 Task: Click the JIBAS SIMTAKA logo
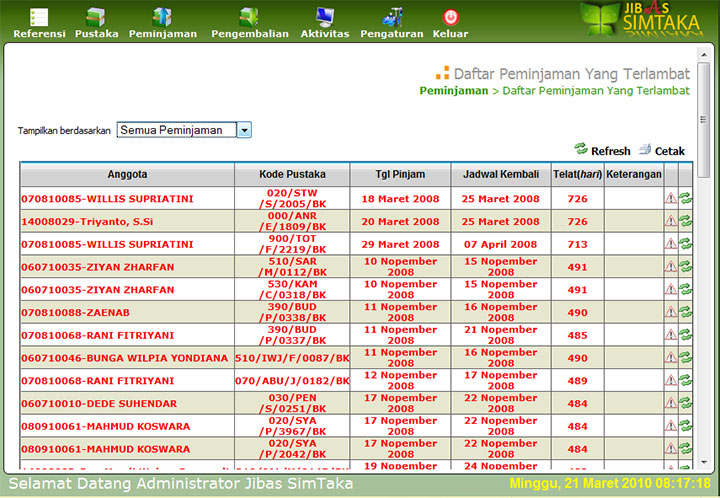(641, 19)
